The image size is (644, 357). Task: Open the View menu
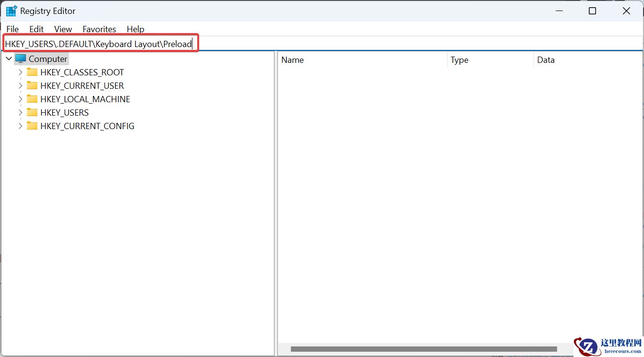pyautogui.click(x=63, y=29)
